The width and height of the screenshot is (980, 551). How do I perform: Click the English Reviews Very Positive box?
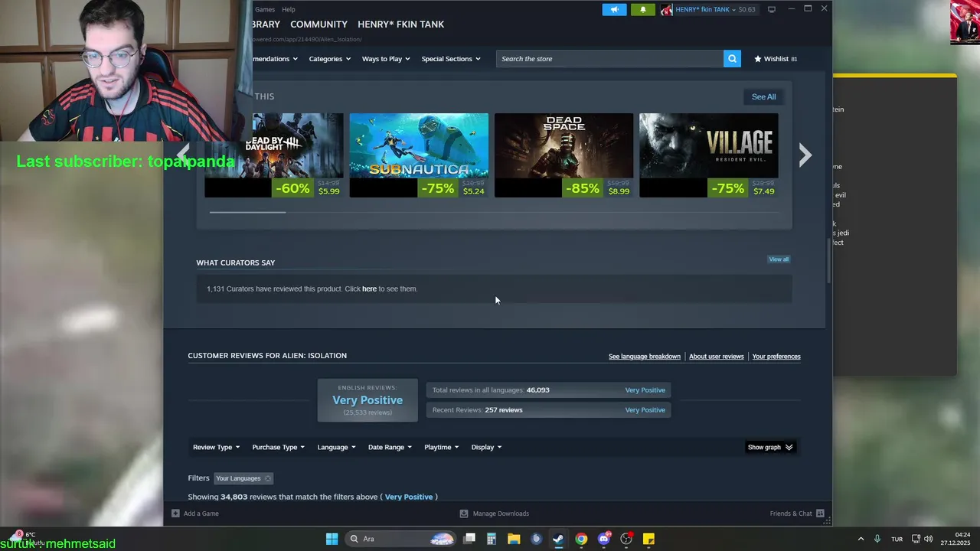click(x=367, y=400)
